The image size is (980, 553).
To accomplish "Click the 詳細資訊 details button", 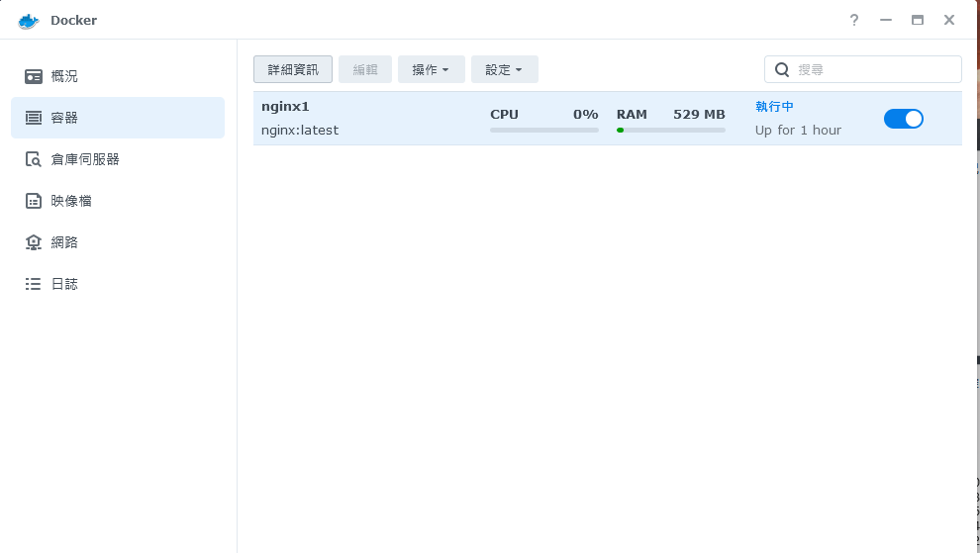I will [292, 69].
